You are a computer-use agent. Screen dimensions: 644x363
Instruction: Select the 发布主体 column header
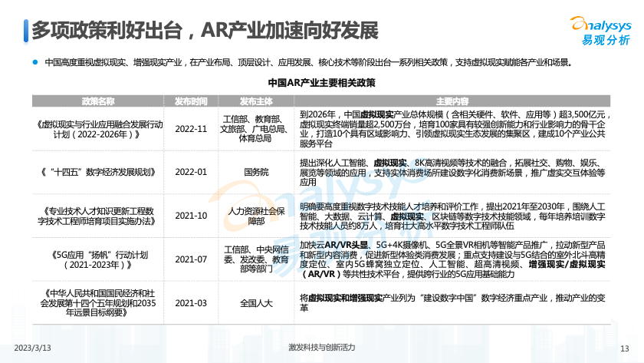[x=256, y=101]
